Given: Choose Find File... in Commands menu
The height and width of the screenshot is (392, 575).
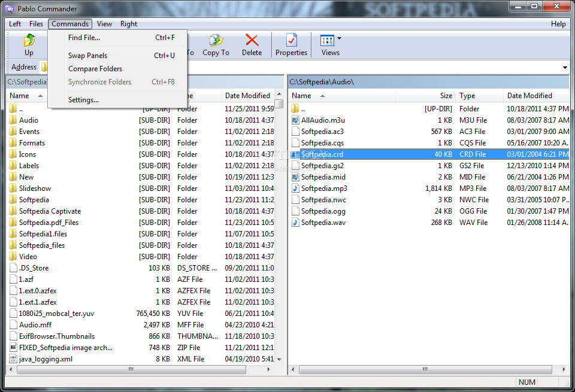Looking at the screenshot, I should tap(117, 38).
